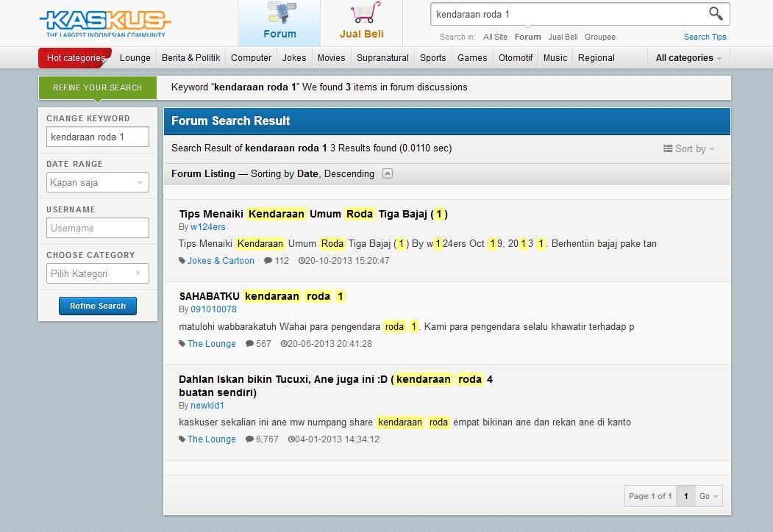
Task: Open the Jual Beli shopping cart icon
Action: (366, 12)
